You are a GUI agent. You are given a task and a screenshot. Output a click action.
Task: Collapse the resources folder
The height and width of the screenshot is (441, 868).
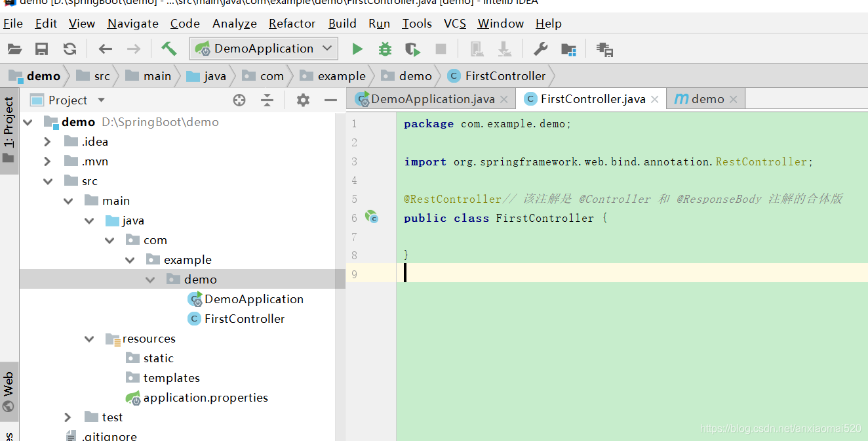pos(89,339)
